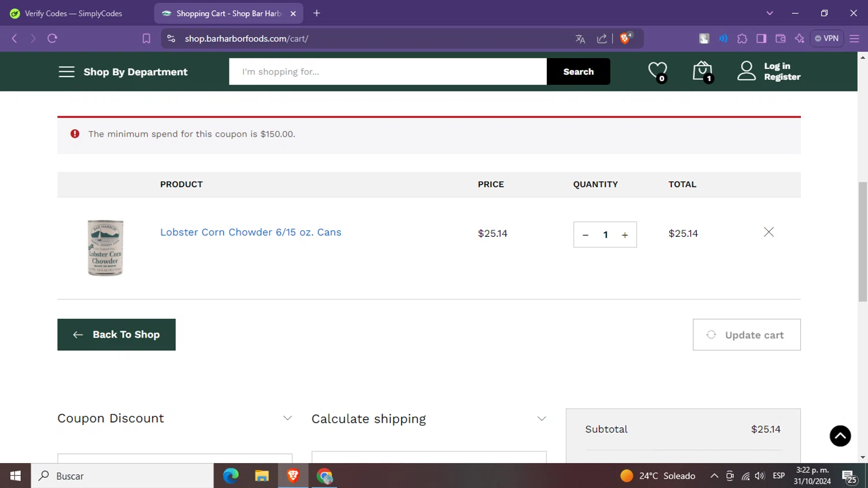Open the wishlist heart icon
Image resolution: width=868 pixels, height=488 pixels.
658,71
